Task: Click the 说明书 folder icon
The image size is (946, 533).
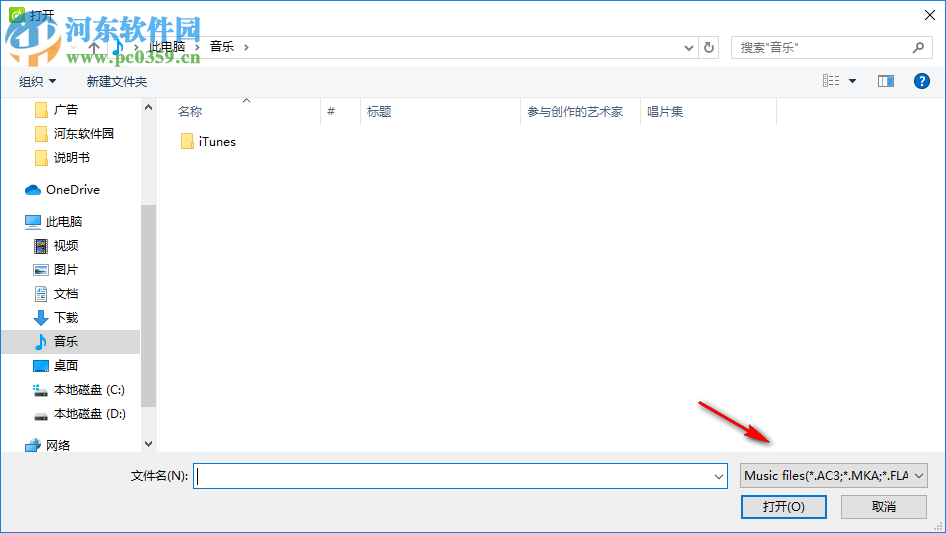Action: [x=41, y=158]
